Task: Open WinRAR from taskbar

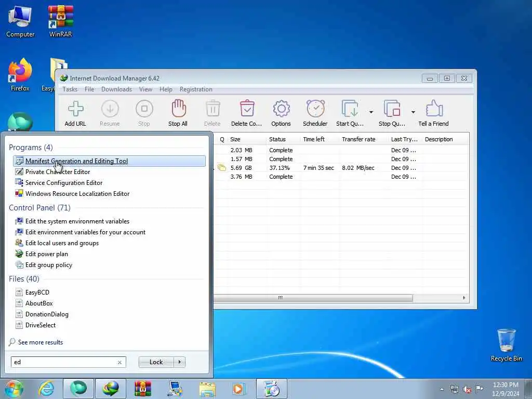Action: (143, 389)
